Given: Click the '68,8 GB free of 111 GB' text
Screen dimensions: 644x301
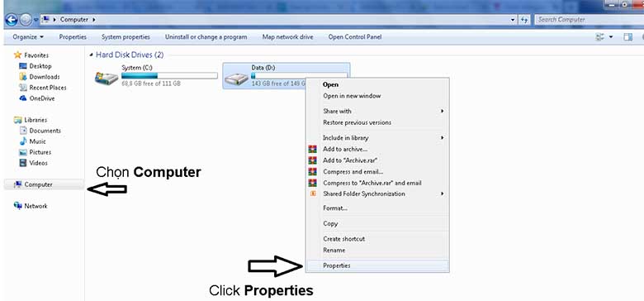Looking at the screenshot, I should coord(151,84).
